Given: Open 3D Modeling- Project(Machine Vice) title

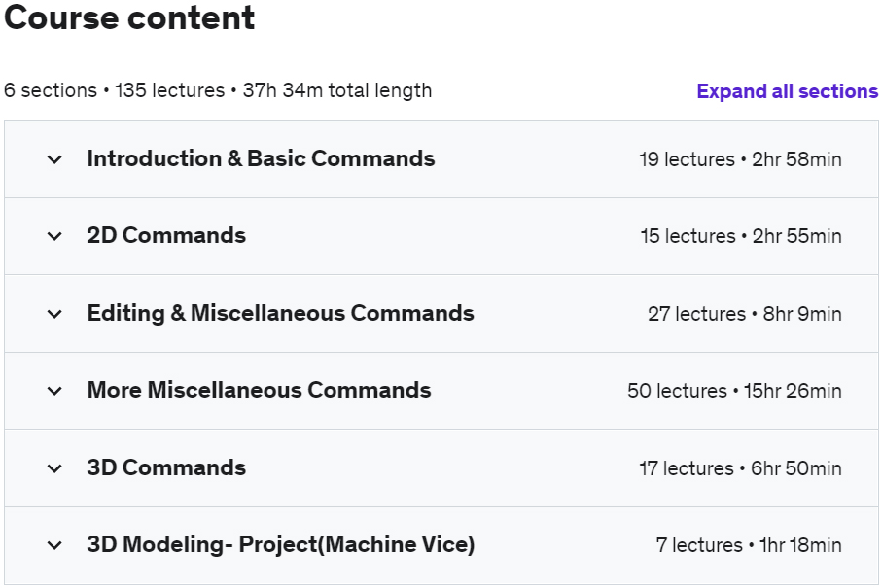Looking at the screenshot, I should coord(281,544).
